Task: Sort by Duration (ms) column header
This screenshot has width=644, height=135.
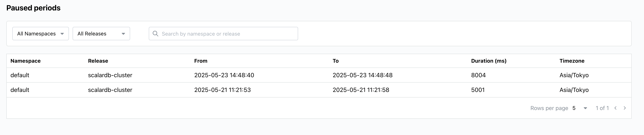Action: point(489,61)
